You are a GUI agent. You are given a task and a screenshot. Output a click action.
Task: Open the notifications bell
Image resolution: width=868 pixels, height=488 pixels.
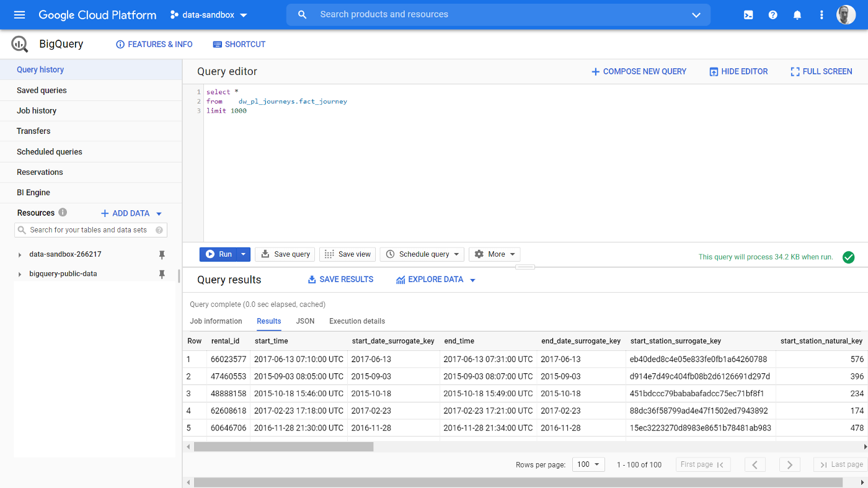[x=797, y=15]
